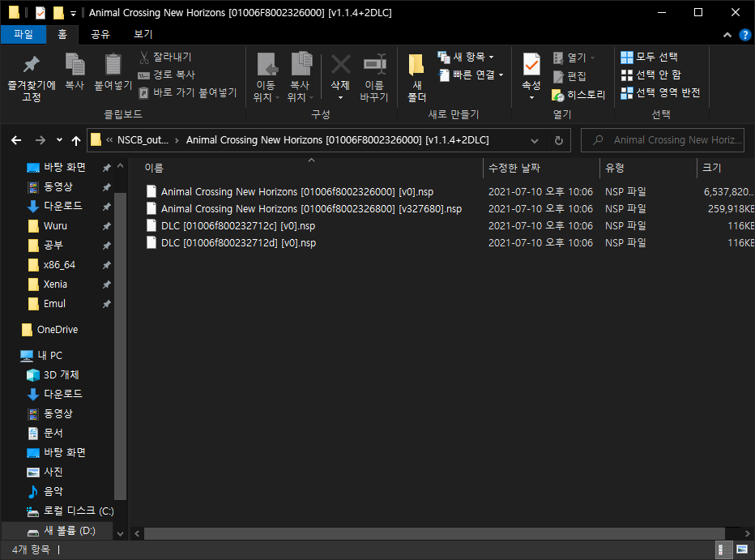Open Copy to (복사 위치) menu
Screen dimensions: 755x560
coord(301,77)
